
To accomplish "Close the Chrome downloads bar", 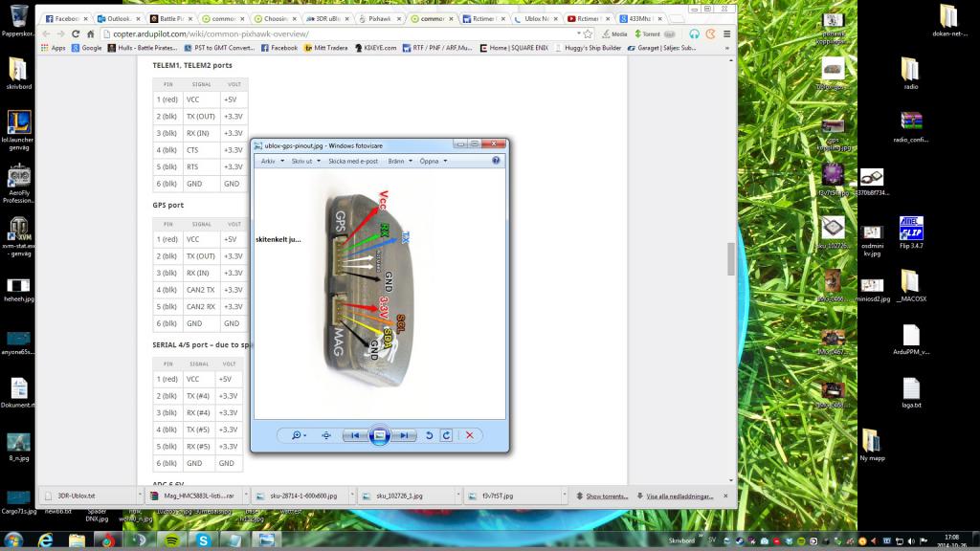I will [725, 496].
